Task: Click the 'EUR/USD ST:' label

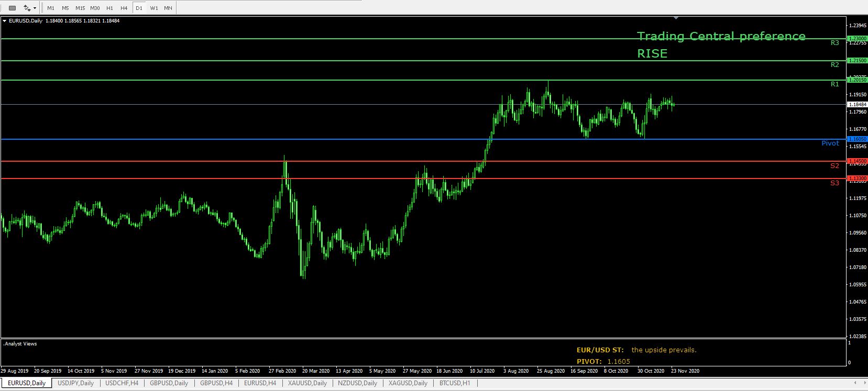Action: coord(600,350)
